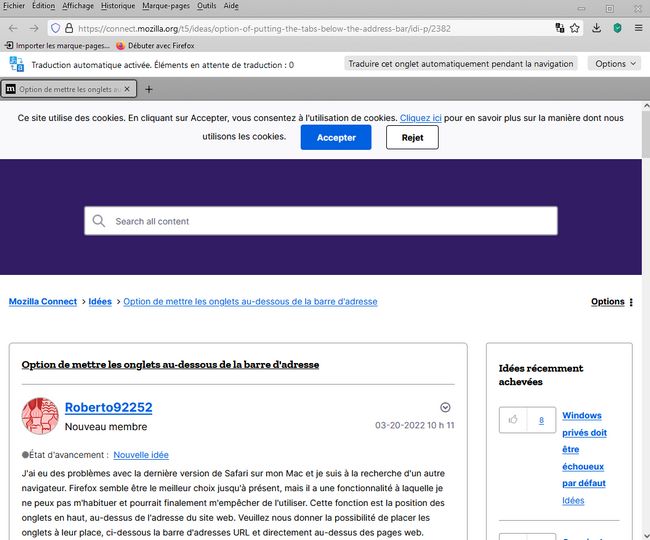650x540 pixels.
Task: Click the '03-20-2022 10 h 11' timestamp
Action: pos(415,425)
